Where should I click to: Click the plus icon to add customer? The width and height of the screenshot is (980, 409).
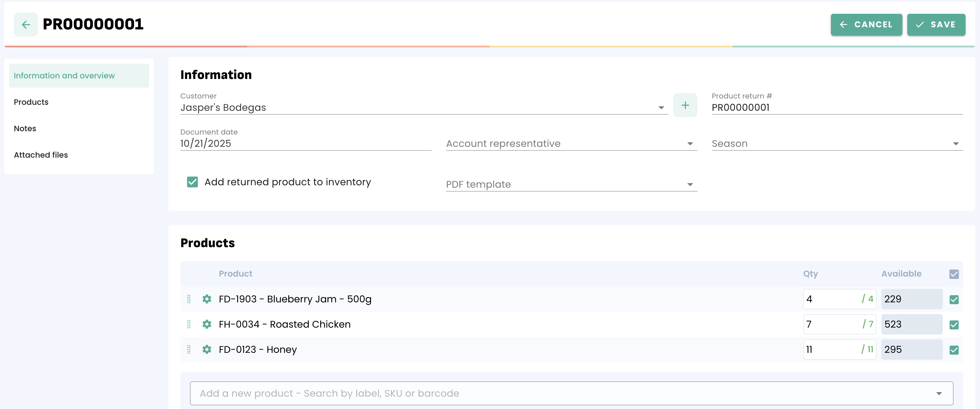click(685, 105)
